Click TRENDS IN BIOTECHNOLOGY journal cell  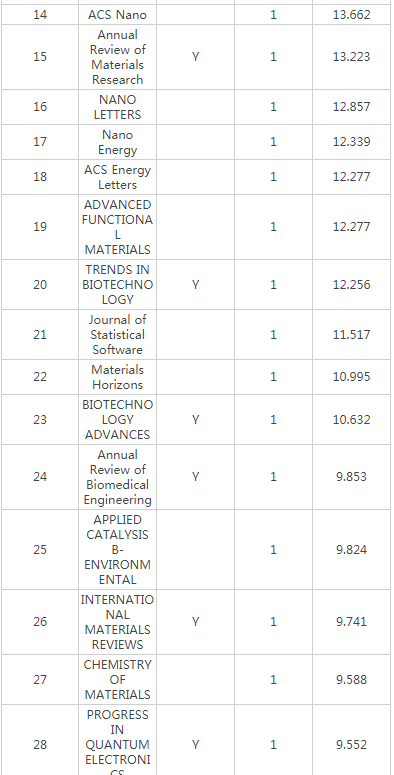[117, 285]
